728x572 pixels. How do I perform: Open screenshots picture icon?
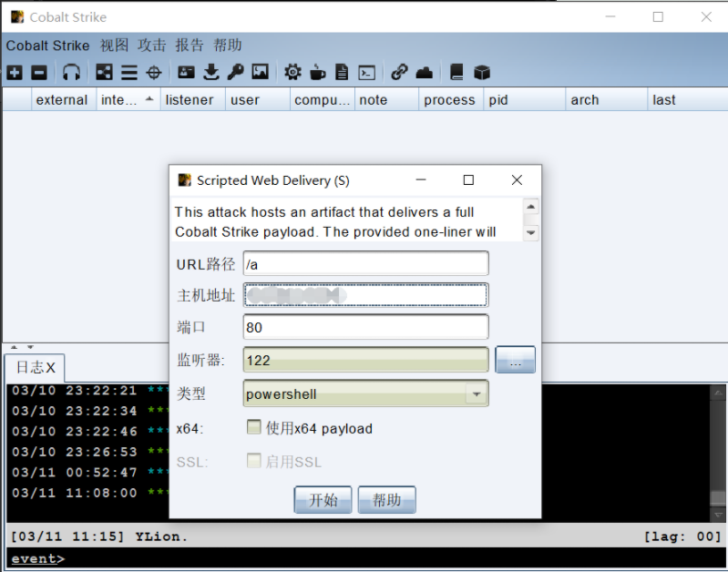point(260,72)
